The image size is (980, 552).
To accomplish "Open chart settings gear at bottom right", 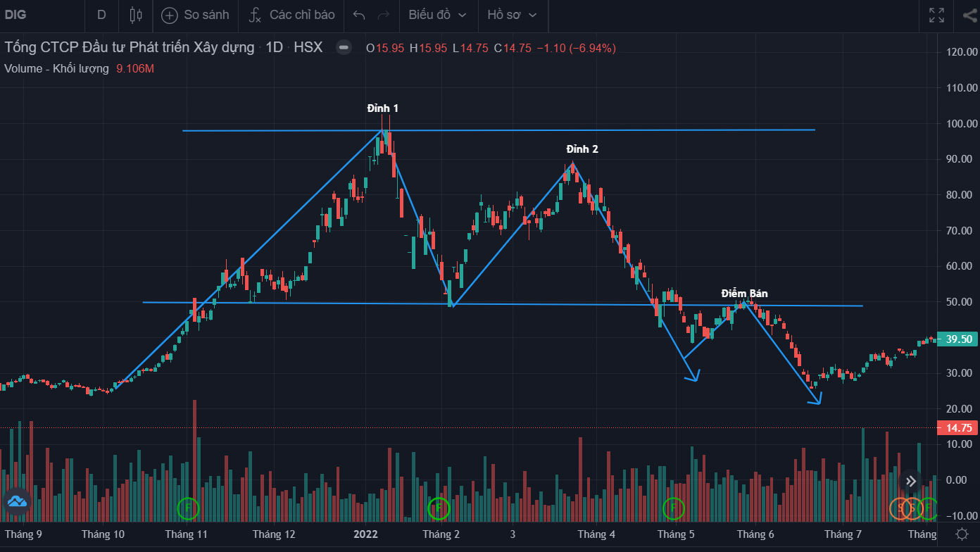I will click(962, 534).
